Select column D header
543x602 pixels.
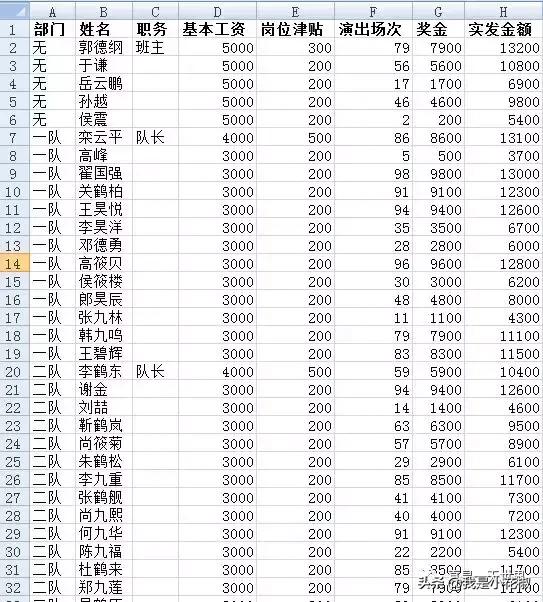(x=217, y=12)
